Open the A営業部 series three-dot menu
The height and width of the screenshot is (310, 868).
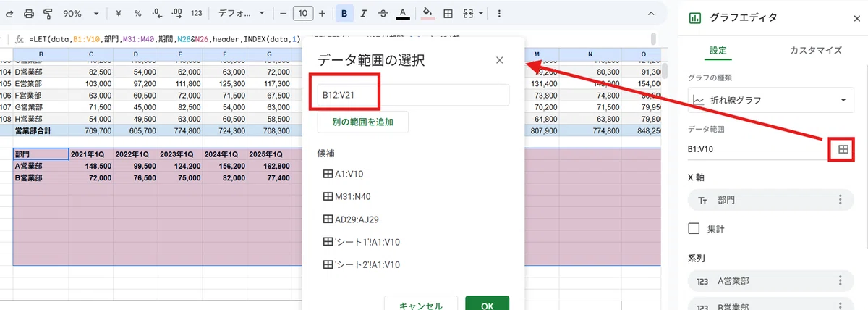(x=840, y=281)
